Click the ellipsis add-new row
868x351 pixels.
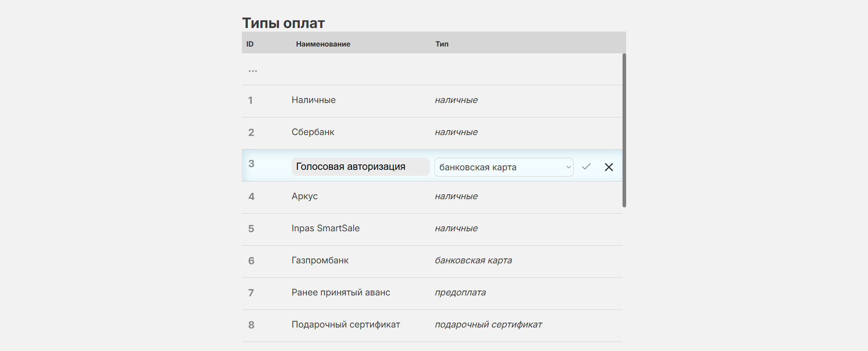click(253, 70)
